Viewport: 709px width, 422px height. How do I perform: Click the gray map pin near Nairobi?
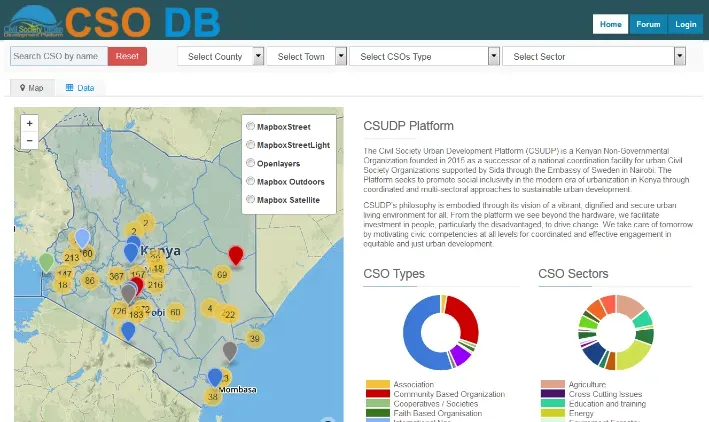(128, 294)
